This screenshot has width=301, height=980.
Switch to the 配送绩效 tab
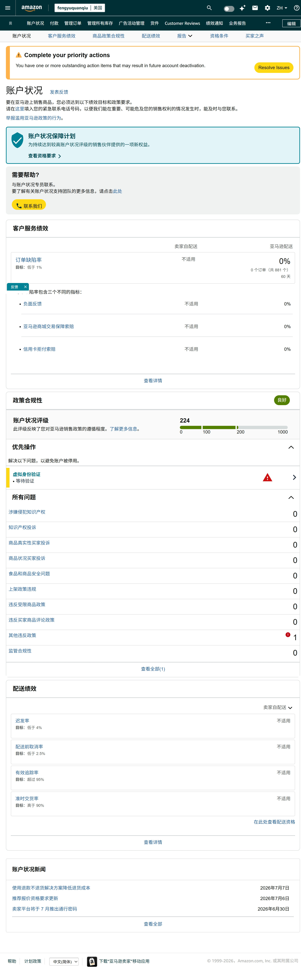[x=151, y=36]
